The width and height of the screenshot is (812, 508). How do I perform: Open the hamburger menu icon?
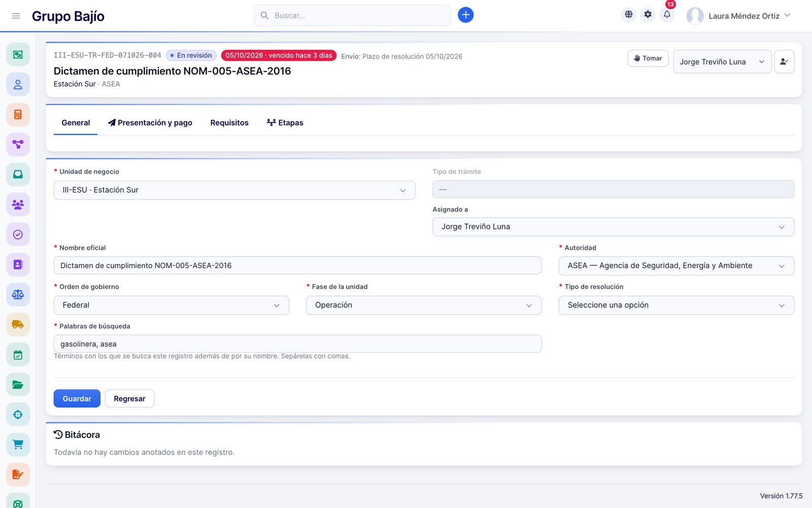pos(16,16)
